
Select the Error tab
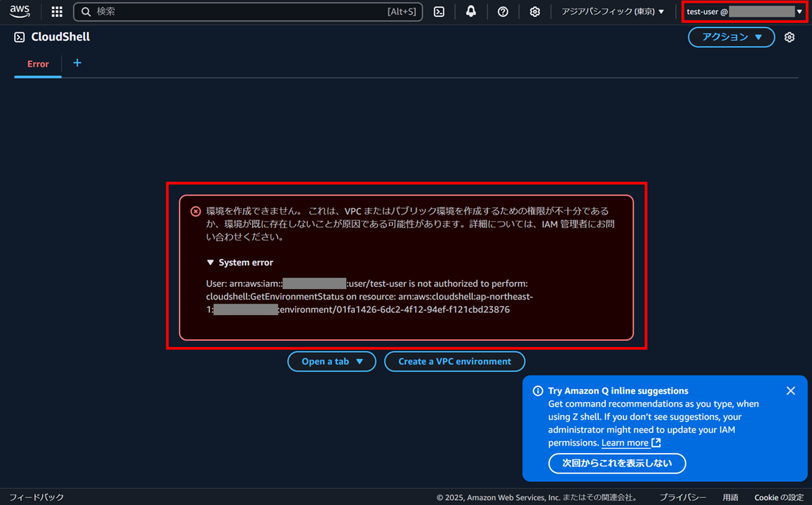(x=38, y=64)
